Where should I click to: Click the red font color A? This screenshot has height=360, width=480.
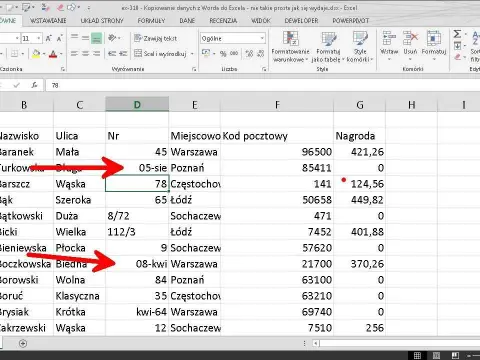[53, 54]
